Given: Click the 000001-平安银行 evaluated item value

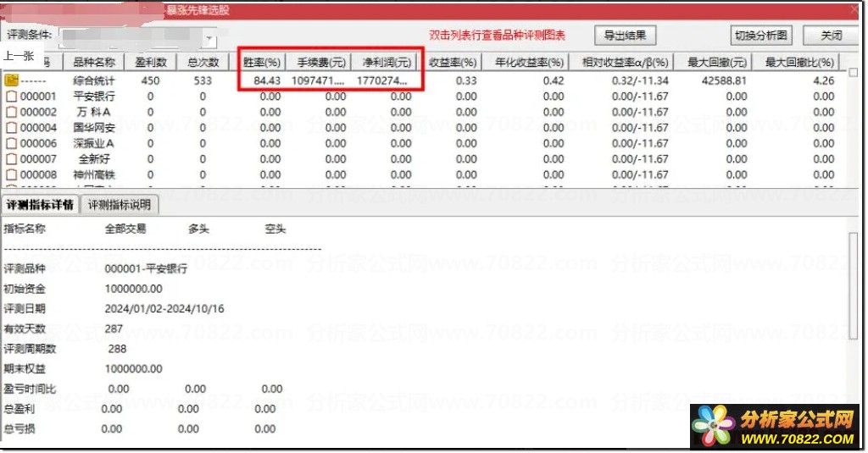Looking at the screenshot, I should click(x=146, y=268).
